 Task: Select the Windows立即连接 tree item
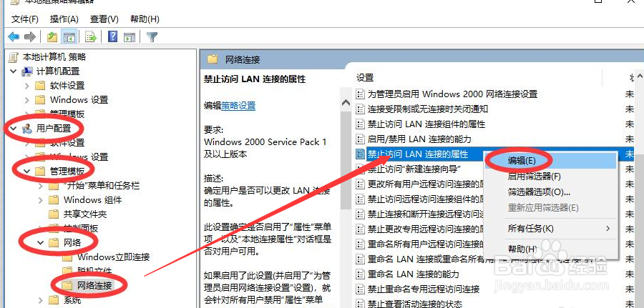click(113, 257)
